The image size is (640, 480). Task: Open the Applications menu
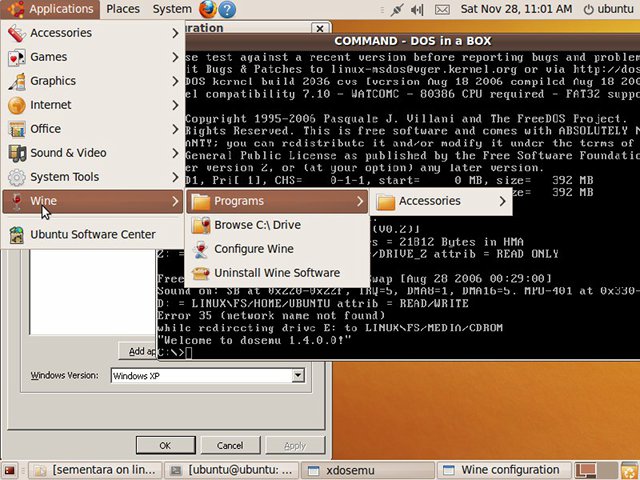(x=50, y=9)
